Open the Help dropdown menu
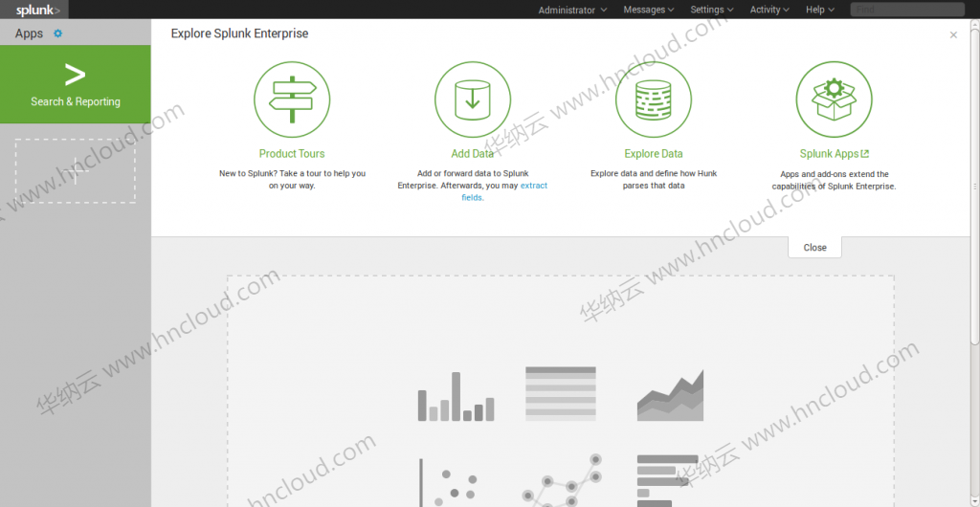980x507 pixels. (820, 10)
